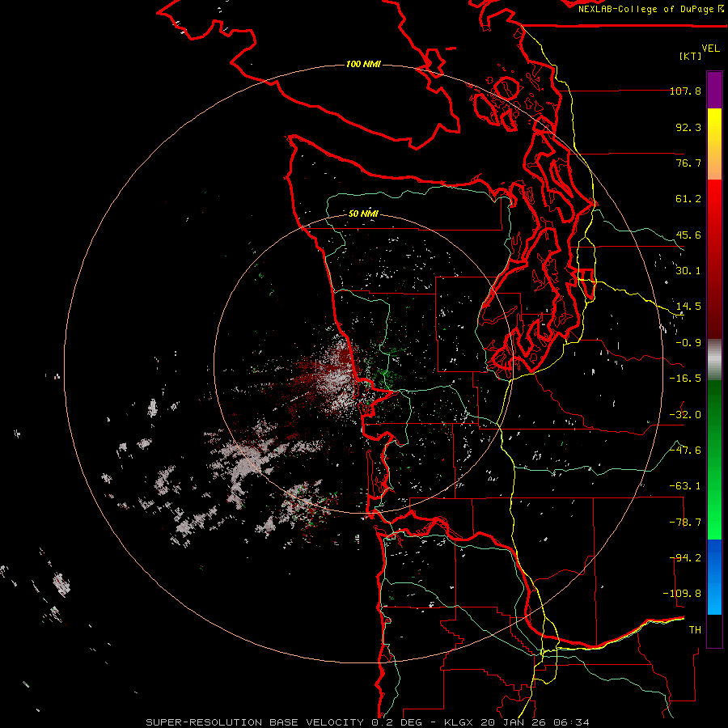Click the -94.2 legend value
The image size is (728, 728).
685,558
